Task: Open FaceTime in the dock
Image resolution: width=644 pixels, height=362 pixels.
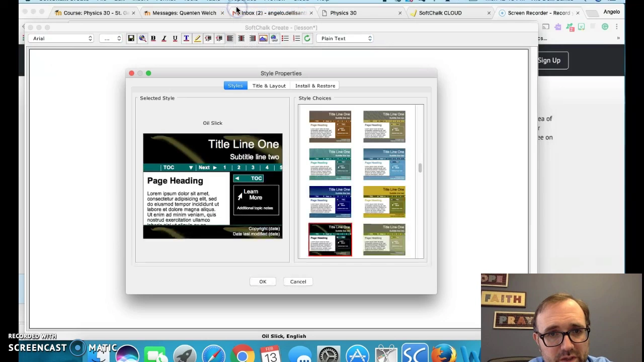Action: click(x=156, y=354)
